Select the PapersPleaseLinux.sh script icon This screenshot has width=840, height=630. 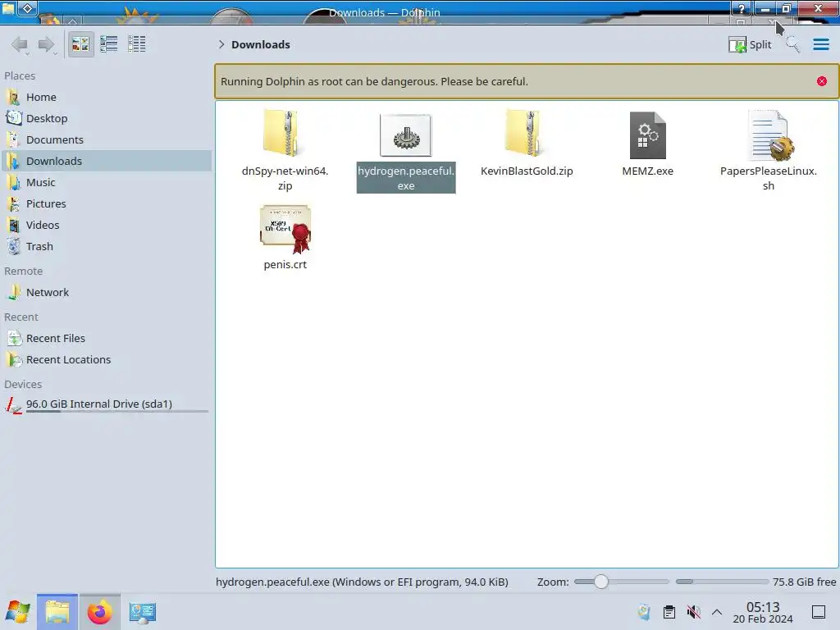tap(769, 135)
